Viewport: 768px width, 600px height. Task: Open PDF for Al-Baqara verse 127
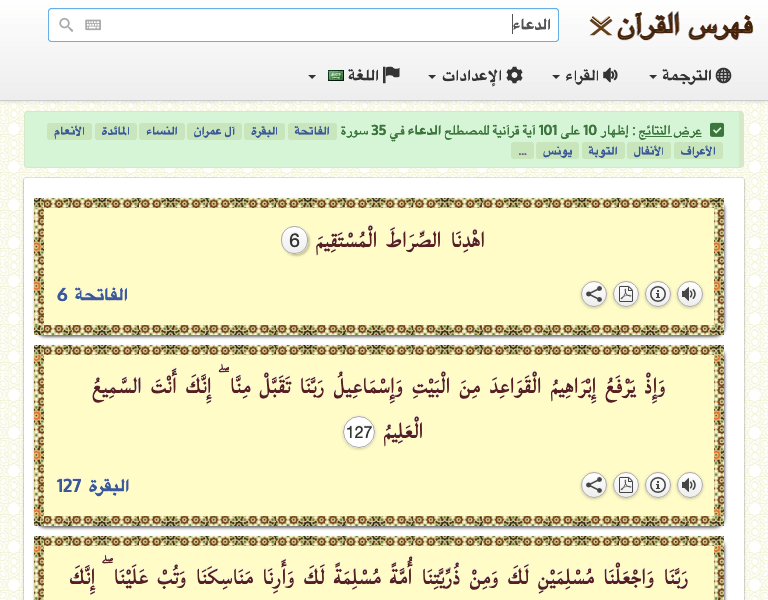(626, 485)
